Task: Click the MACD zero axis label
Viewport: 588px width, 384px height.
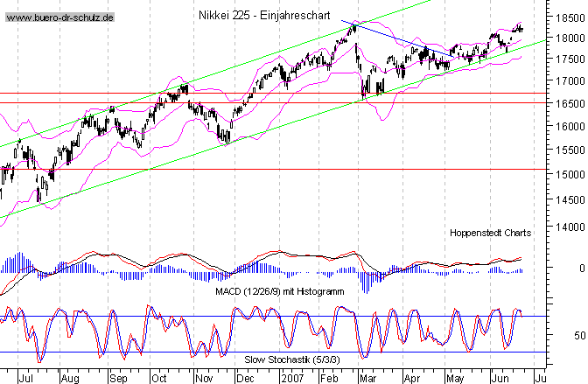Action: [582, 269]
